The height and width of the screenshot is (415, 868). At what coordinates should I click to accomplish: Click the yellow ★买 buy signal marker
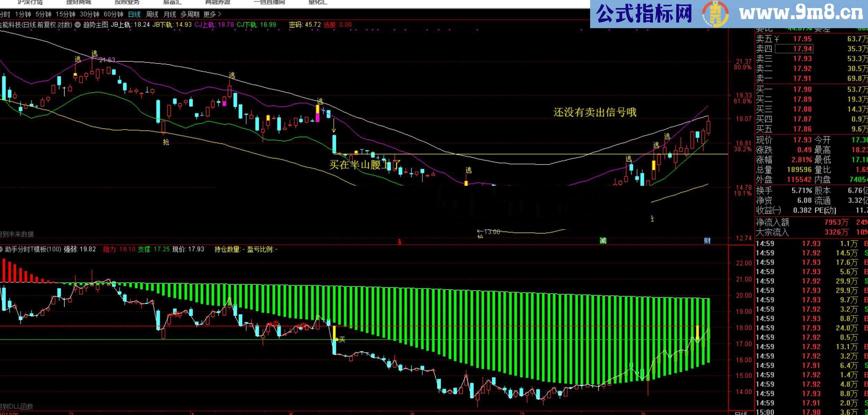(x=340, y=339)
